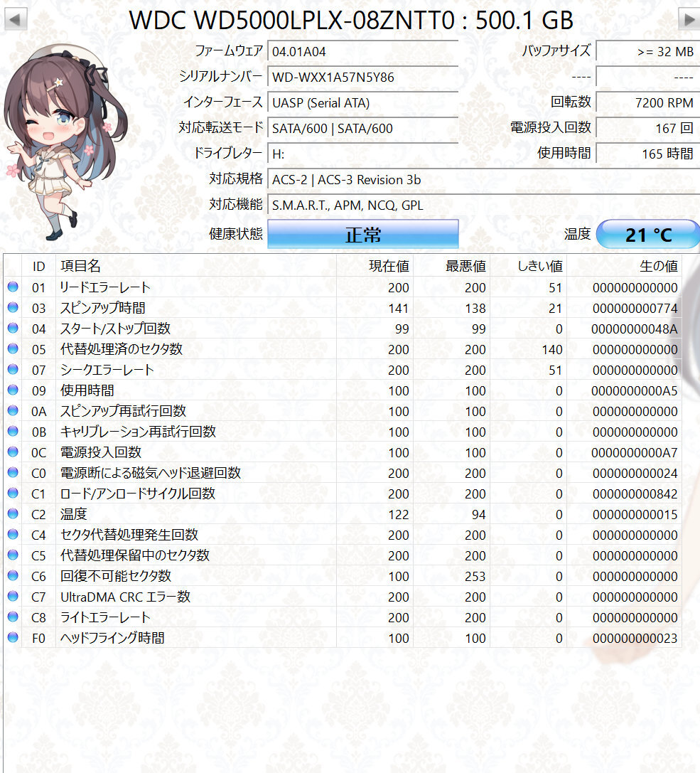Click the status icon for ID 0B row
This screenshot has width=700, height=773.
point(13,432)
